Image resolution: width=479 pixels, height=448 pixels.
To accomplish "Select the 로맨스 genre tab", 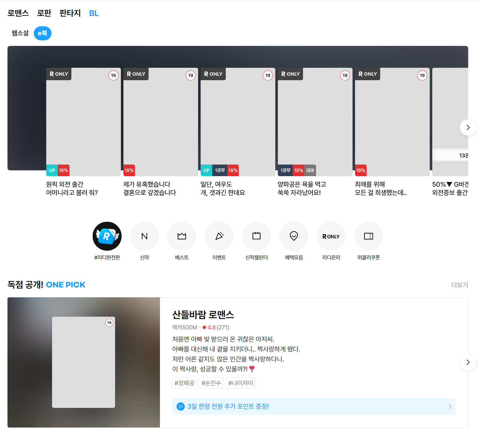I will click(x=18, y=13).
